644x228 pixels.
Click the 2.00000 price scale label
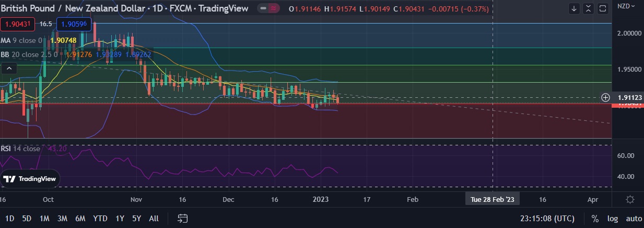pos(629,33)
